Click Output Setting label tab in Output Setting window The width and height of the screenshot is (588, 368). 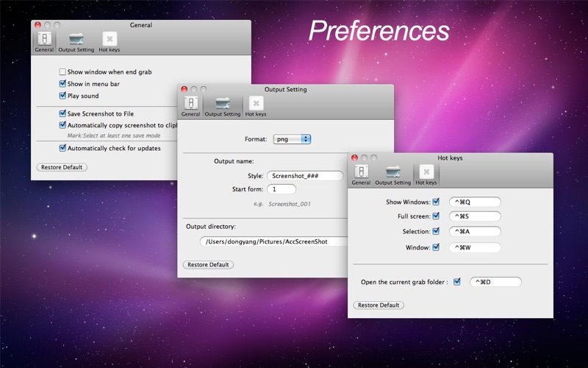[223, 114]
